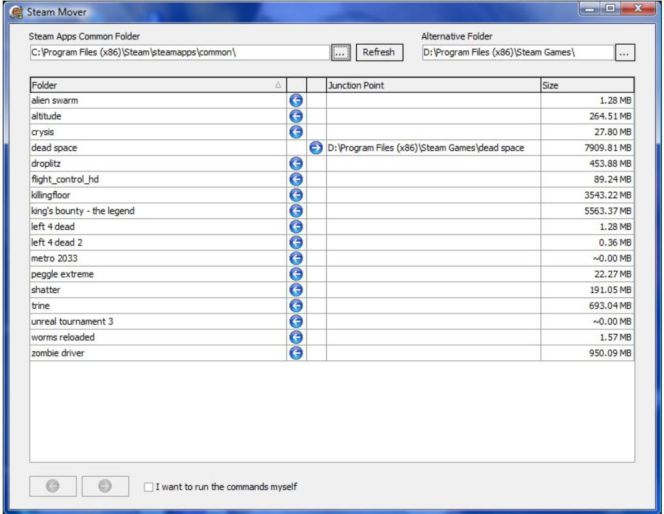This screenshot has height=514, width=664.
Task: Click the junction arrow icon for dead space
Action: point(316,147)
